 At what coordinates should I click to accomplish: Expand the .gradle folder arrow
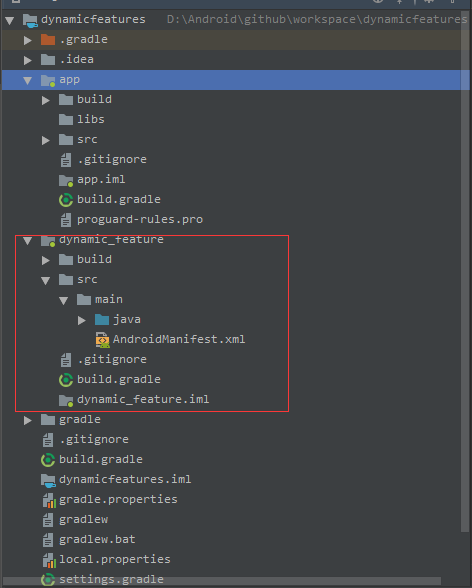[28, 40]
